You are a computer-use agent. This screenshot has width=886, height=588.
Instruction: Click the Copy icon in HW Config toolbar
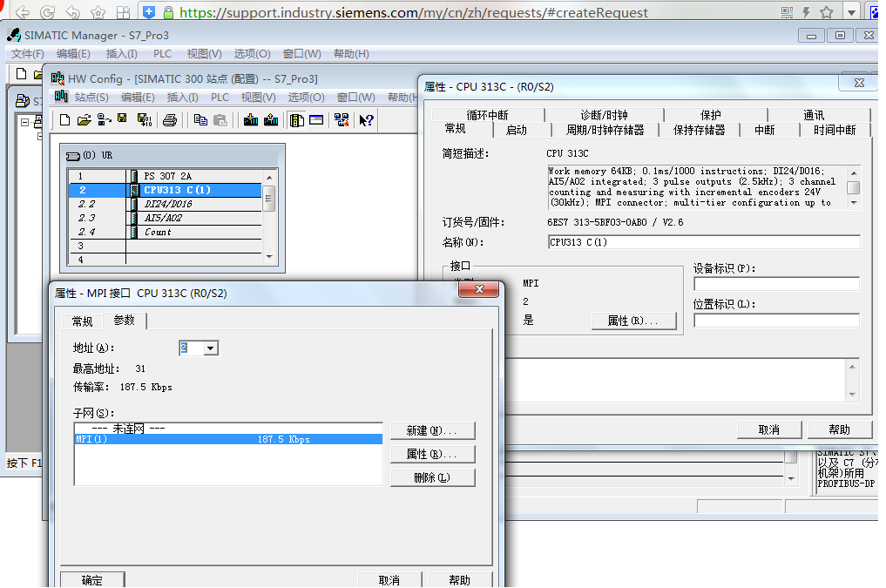pyautogui.click(x=200, y=119)
